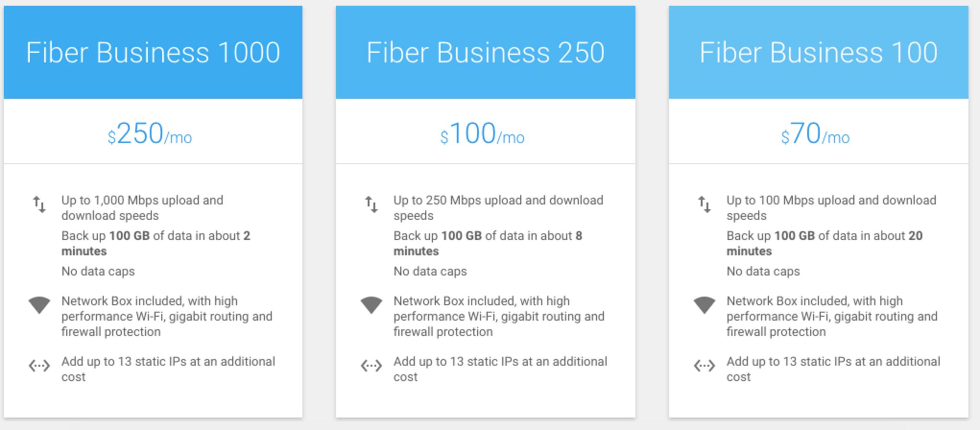Click the $70/mo price
Screen dimensions: 980x430
coord(815,134)
